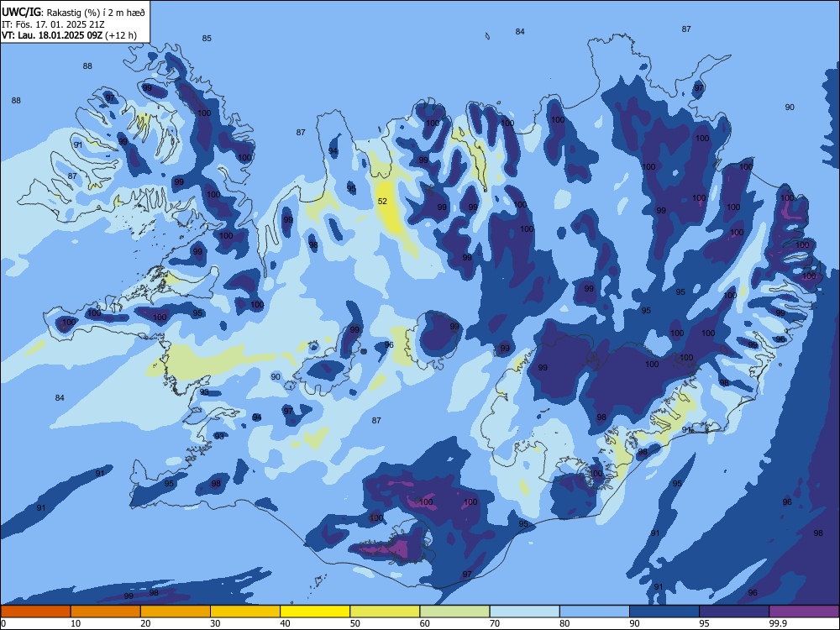Select the legend tick label '60'
Screen dimensions: 840x630
[425, 623]
